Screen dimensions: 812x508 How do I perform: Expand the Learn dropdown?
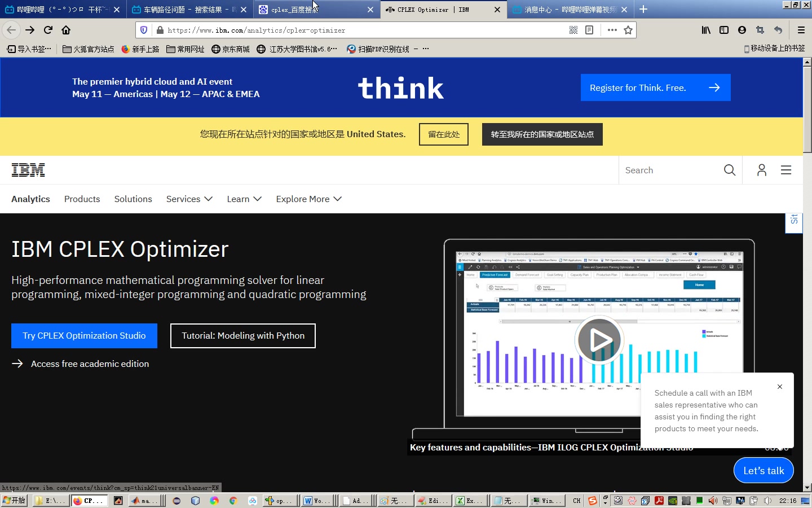244,199
